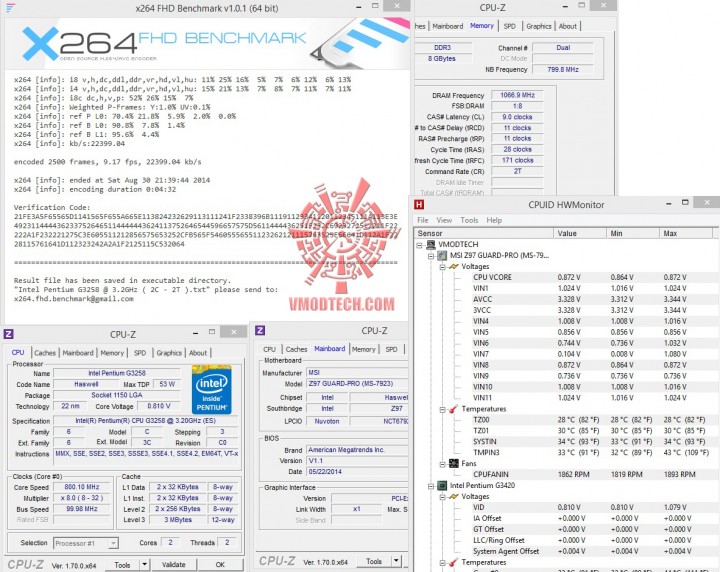Open the File menu in HWMonitor
The width and height of the screenshot is (720, 572).
[x=423, y=220]
